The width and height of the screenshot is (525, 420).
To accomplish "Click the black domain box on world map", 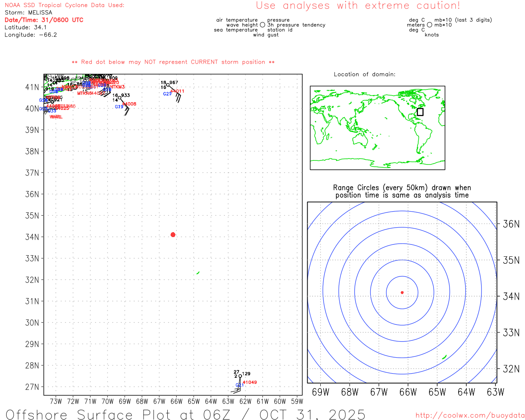I will coord(420,112).
